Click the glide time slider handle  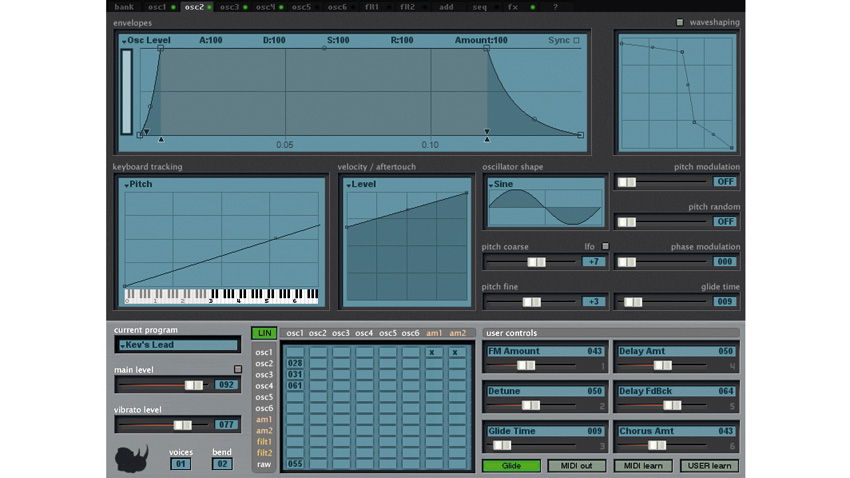pyautogui.click(x=632, y=302)
